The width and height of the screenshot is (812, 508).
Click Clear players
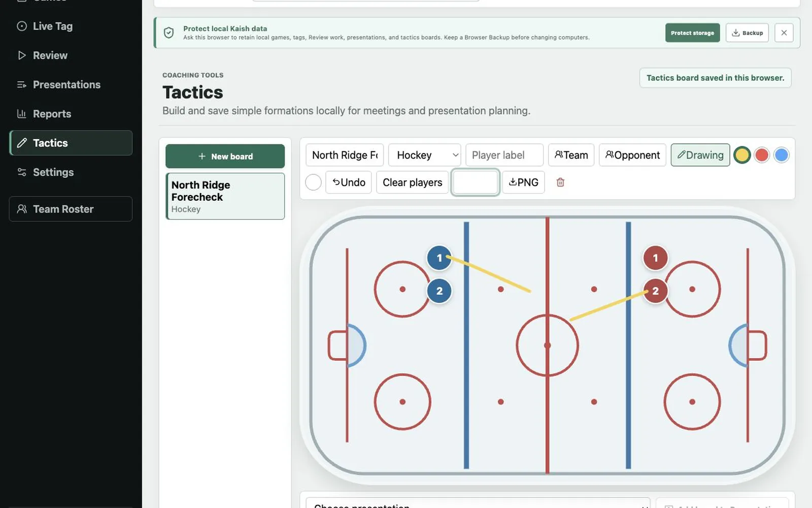[412, 182]
